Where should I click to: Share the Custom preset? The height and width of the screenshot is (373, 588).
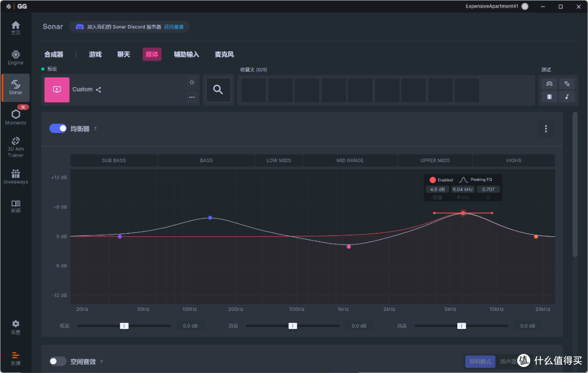point(98,90)
